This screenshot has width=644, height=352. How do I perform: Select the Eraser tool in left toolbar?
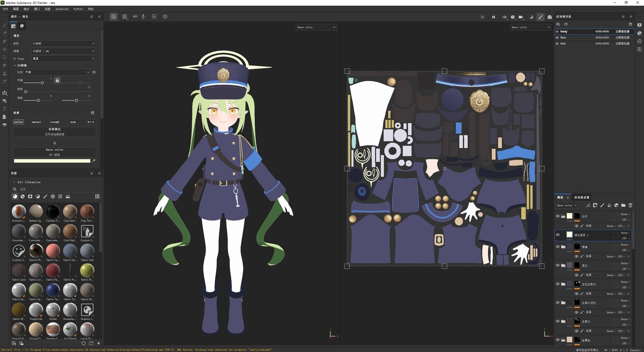(x=4, y=33)
